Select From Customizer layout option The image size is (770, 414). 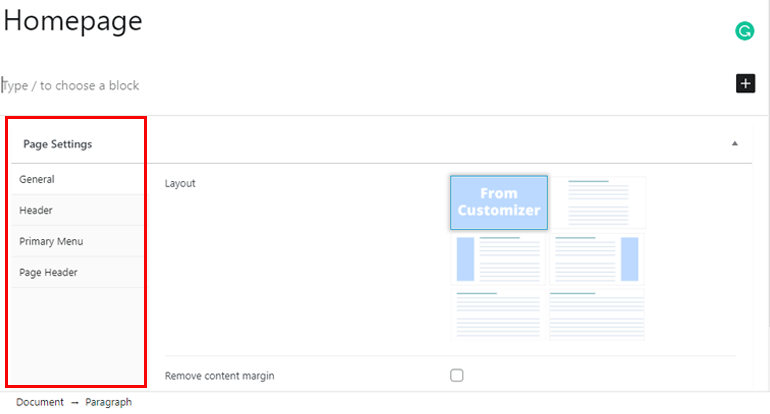pos(499,202)
